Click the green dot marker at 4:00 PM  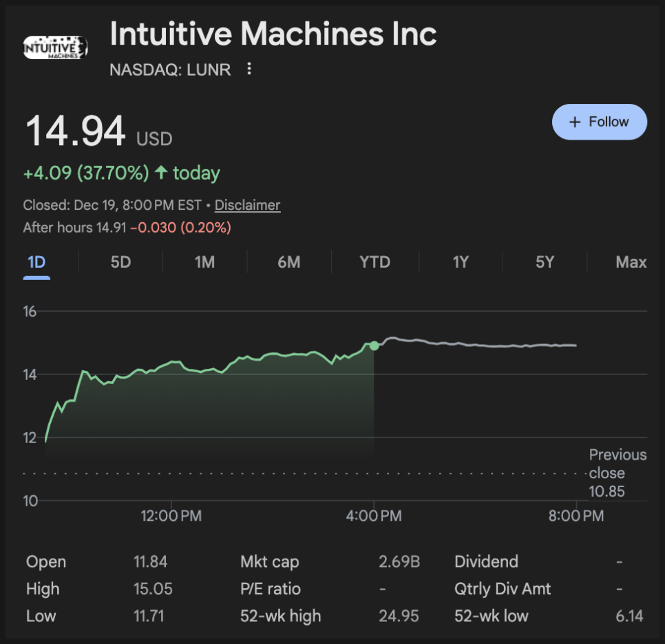point(374,345)
